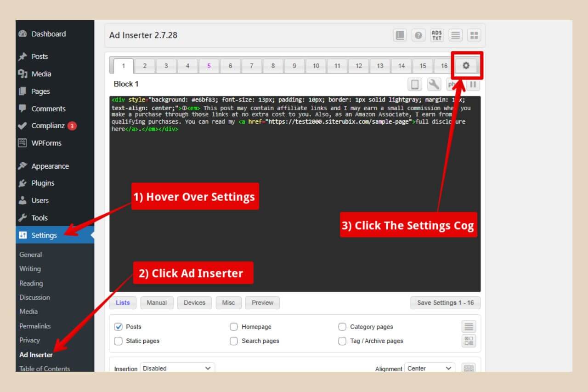
Task: Enable the Homepage checkbox
Action: (234, 327)
